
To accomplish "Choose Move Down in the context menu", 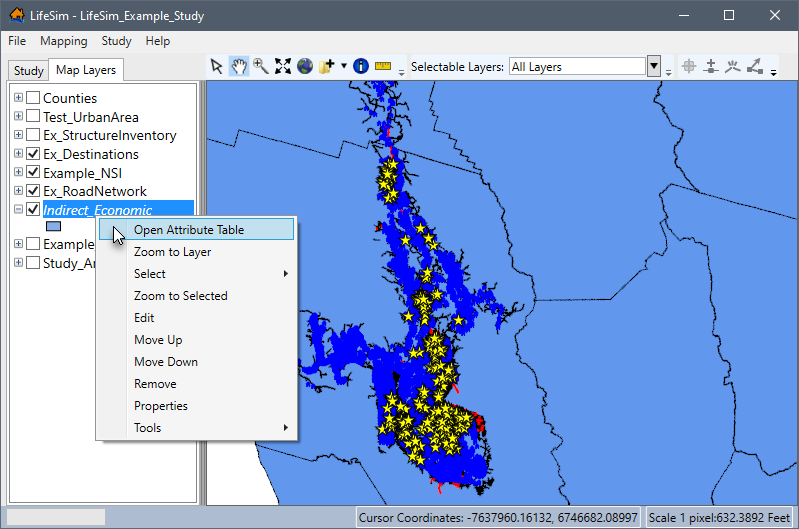I will [197, 361].
